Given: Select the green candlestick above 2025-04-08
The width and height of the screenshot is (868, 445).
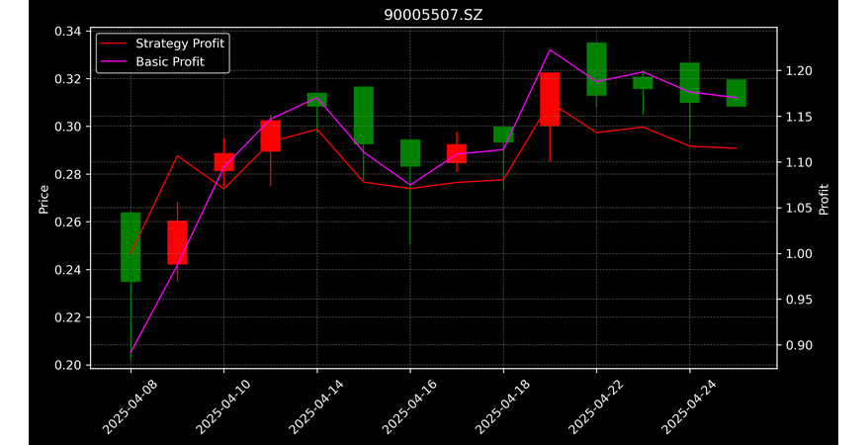Looking at the screenshot, I should click(x=130, y=247).
